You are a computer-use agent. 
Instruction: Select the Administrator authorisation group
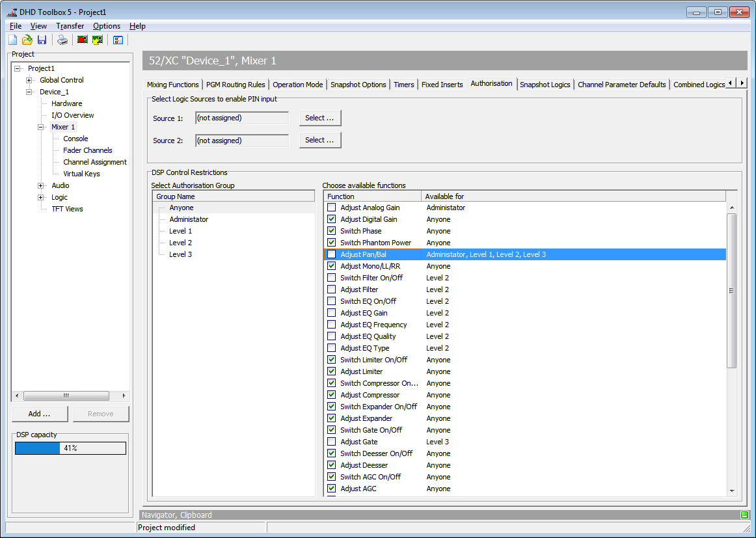pos(189,219)
